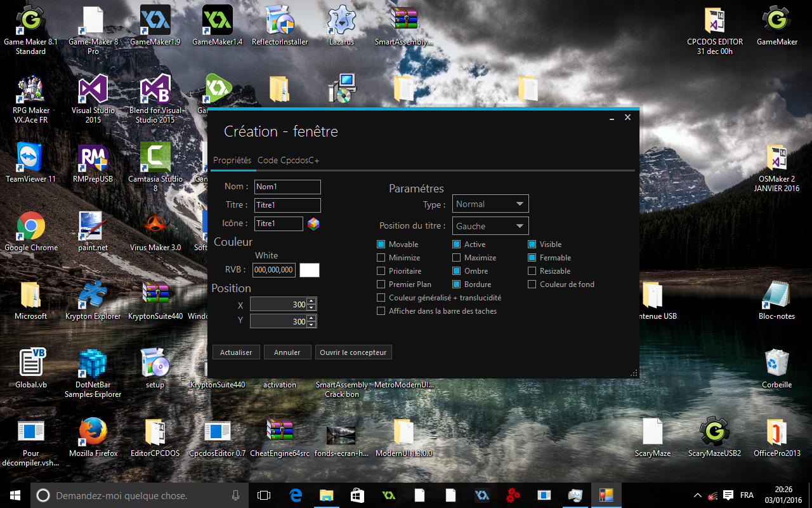Image resolution: width=812 pixels, height=508 pixels.
Task: Open the Type dropdown showing Normal
Action: (x=490, y=204)
